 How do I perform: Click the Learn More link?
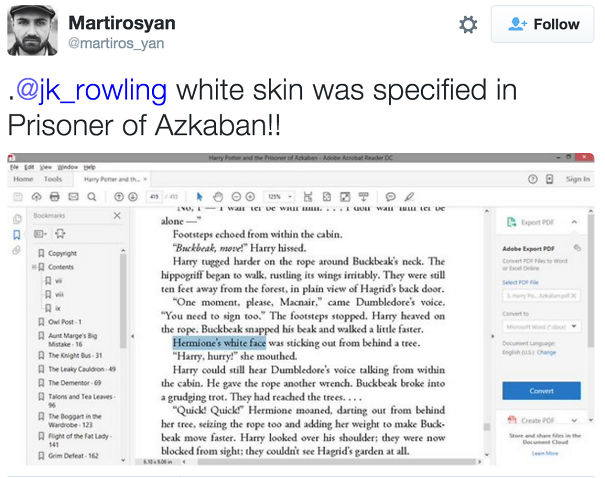coord(545,453)
